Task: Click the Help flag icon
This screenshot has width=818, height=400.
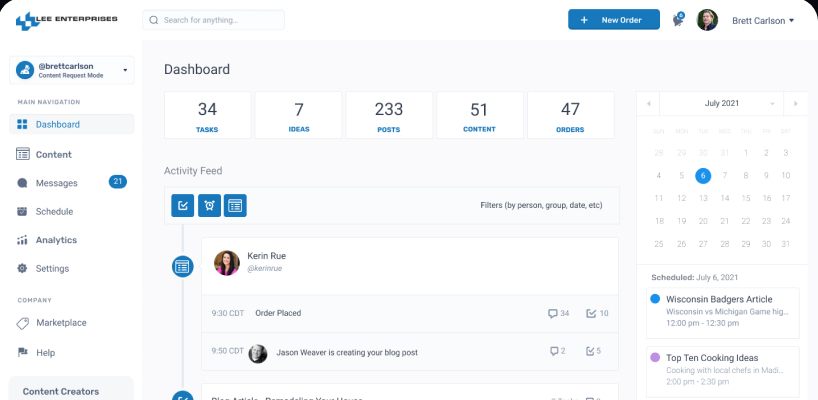Action: [22, 352]
